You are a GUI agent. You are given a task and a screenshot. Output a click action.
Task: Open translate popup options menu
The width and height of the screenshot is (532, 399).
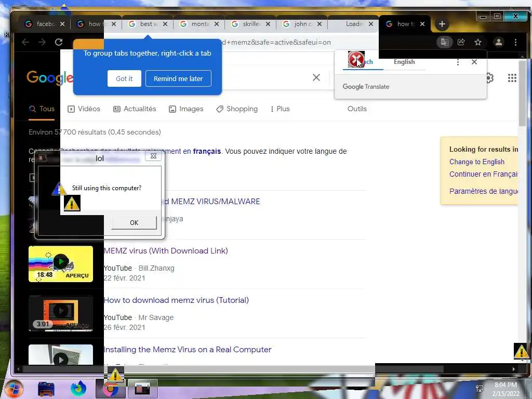point(458,62)
